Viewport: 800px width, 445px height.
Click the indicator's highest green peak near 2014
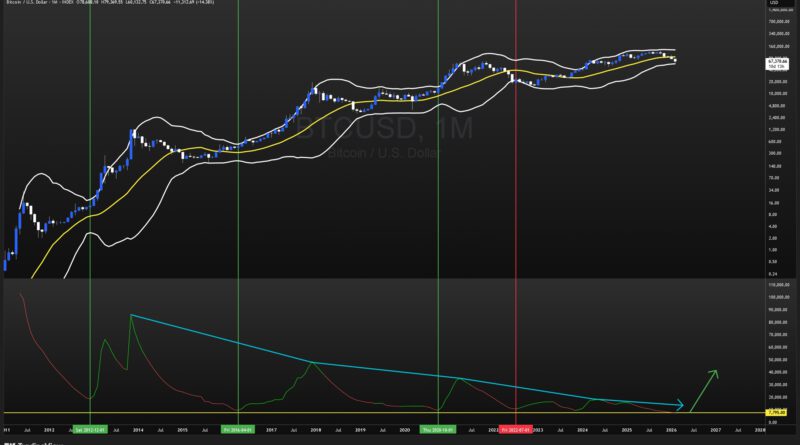pyautogui.click(x=131, y=316)
